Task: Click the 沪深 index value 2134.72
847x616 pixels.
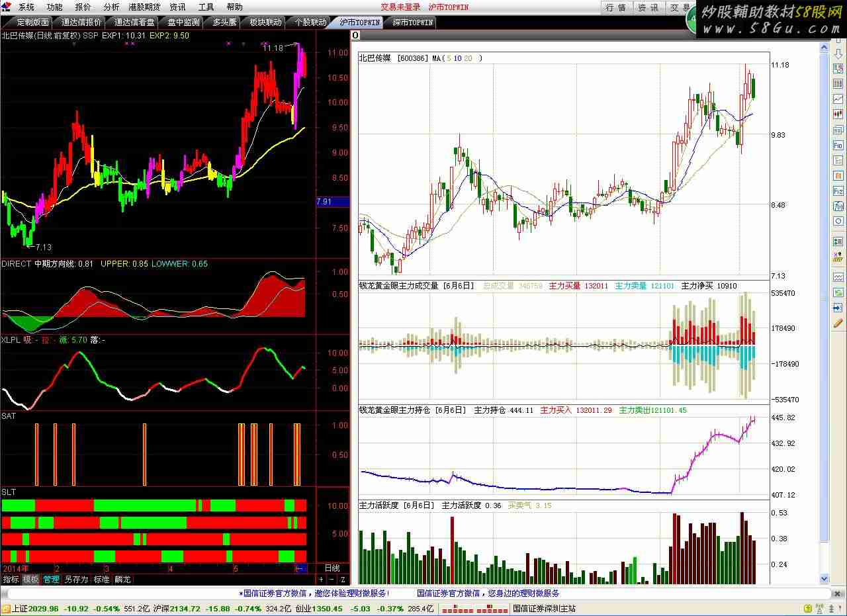Action: pos(185,609)
